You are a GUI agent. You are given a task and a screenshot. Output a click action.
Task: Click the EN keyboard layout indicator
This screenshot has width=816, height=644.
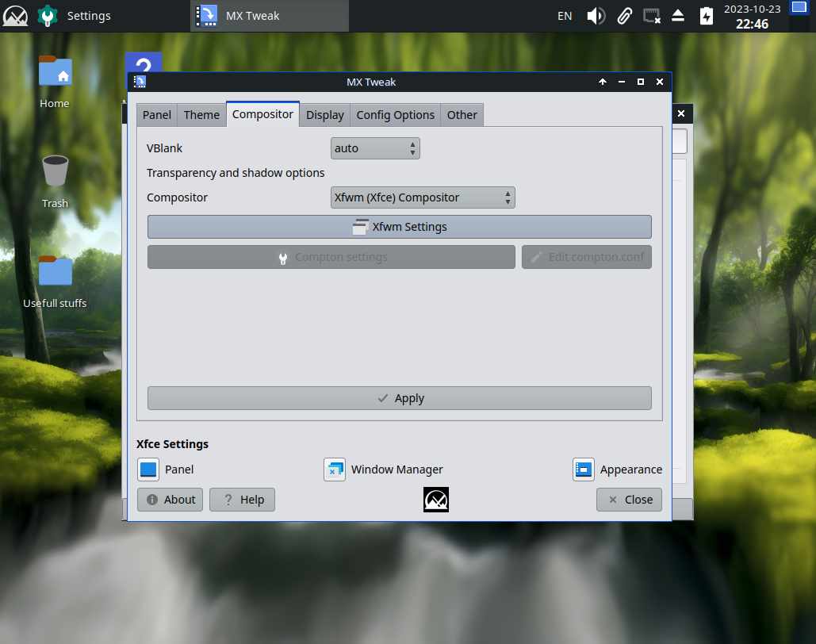pos(564,16)
